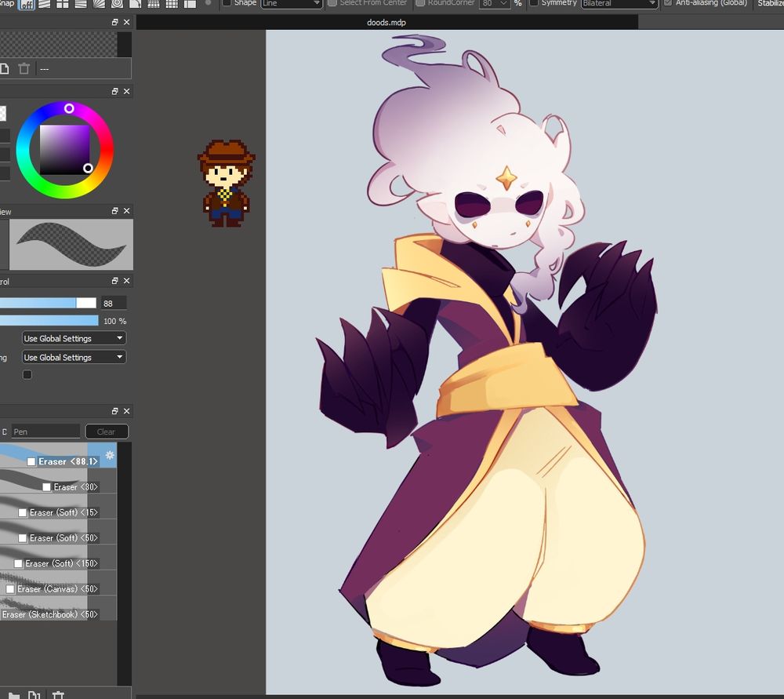This screenshot has height=699, width=784.
Task: Open the lower Use Global Settings dropdown
Action: (x=74, y=357)
